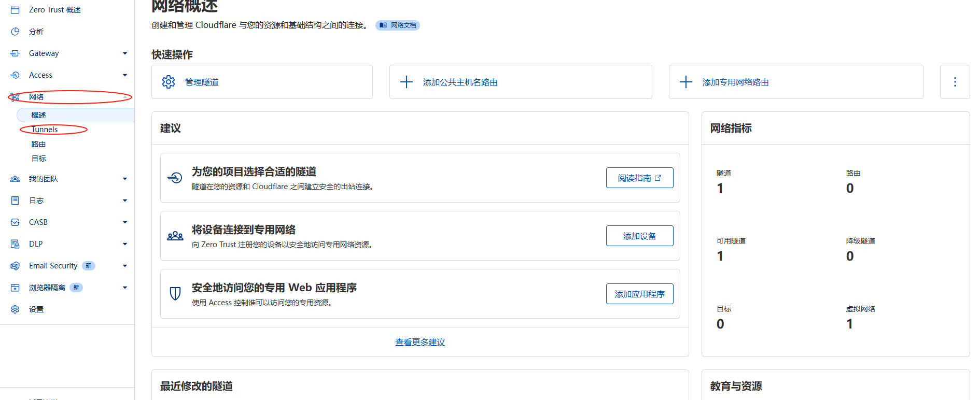
Task: Click the 浏览器隔离 browser icon
Action: [15, 288]
